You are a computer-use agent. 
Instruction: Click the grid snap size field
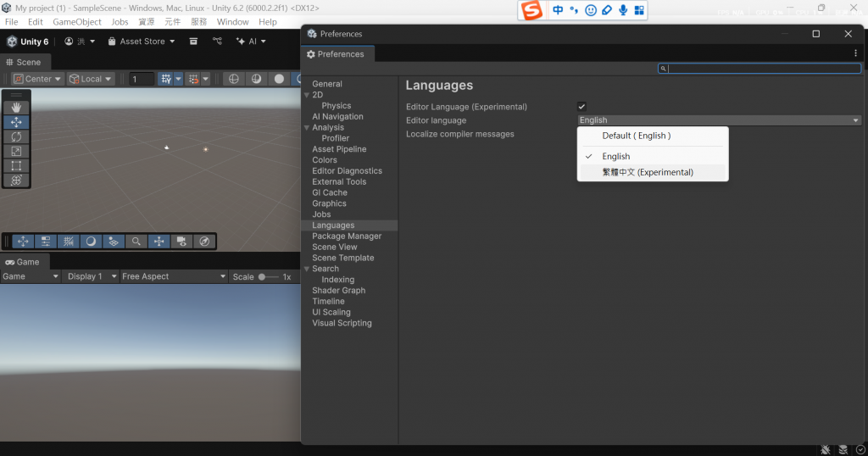[x=142, y=79]
